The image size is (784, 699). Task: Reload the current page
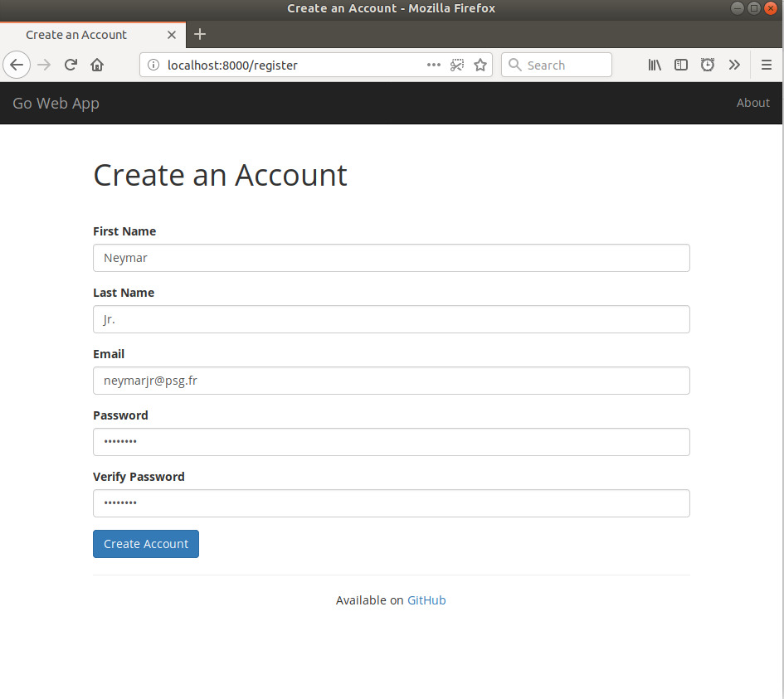click(x=71, y=65)
